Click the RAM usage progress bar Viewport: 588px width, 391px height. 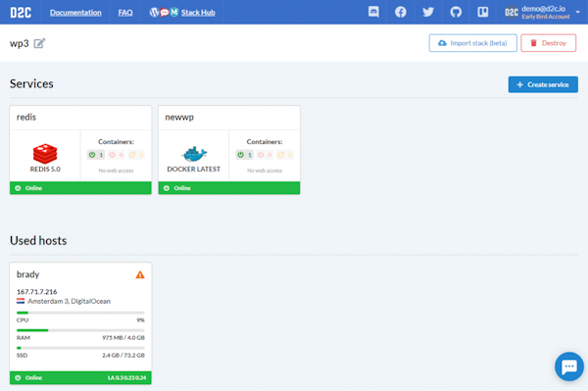[x=80, y=330]
